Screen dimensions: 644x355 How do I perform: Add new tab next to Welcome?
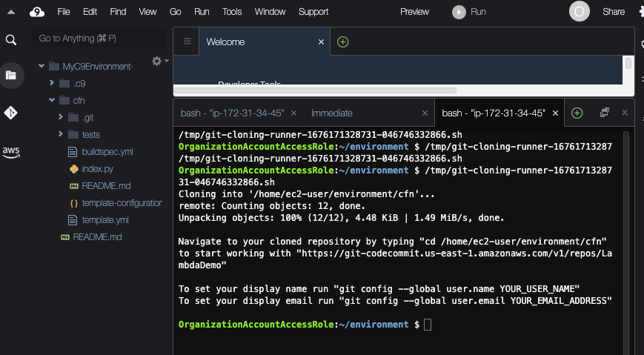[342, 42]
